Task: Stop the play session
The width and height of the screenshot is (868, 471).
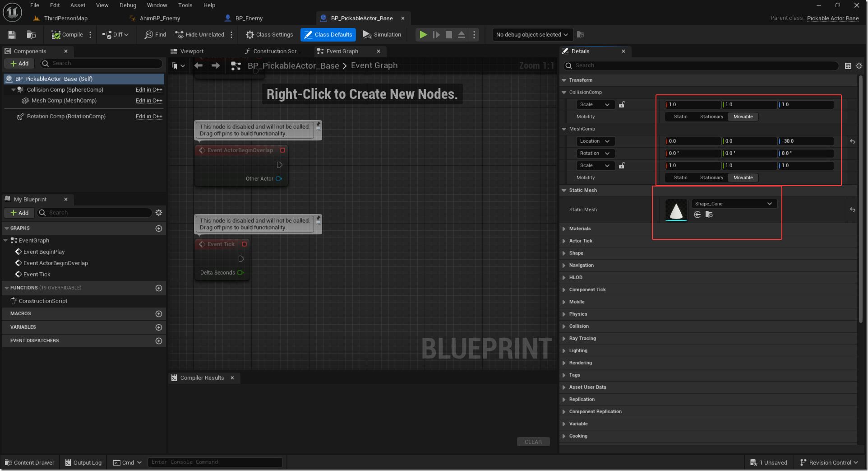Action: (x=449, y=35)
